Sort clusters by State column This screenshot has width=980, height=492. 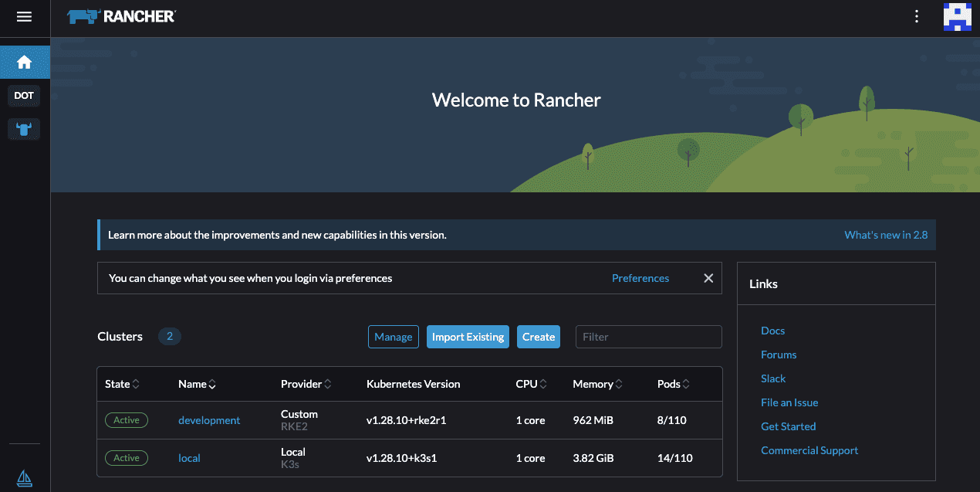[x=122, y=384]
